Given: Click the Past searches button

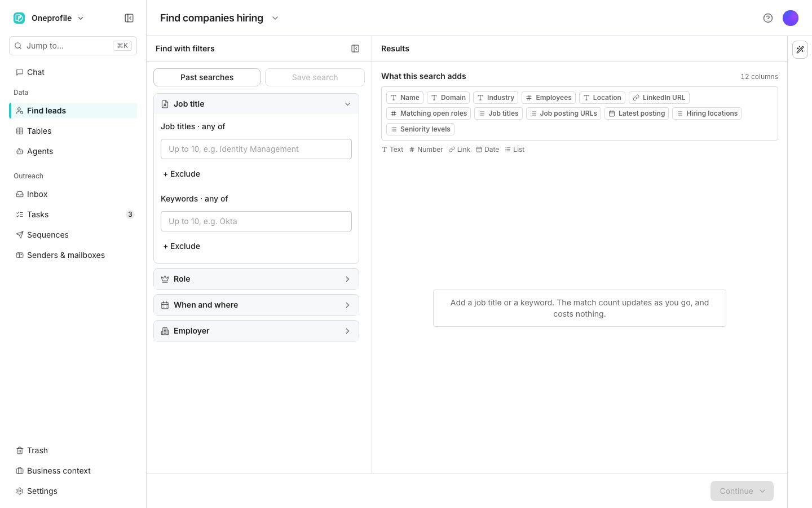Looking at the screenshot, I should 207,77.
